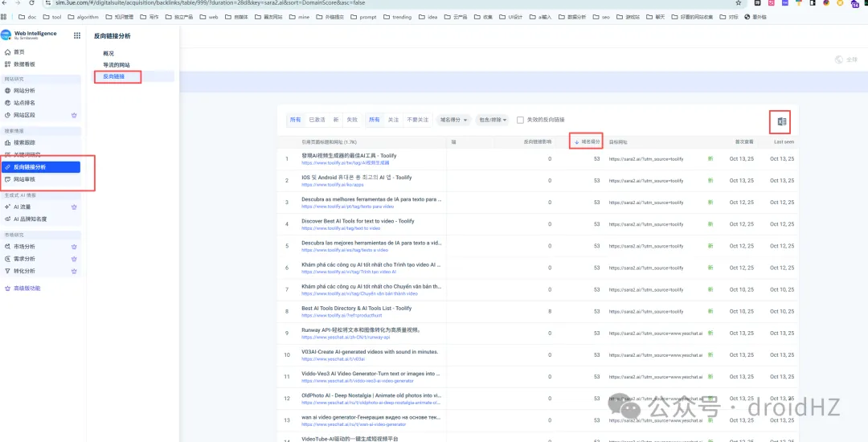Click 高级版功能 premium features link

[27, 288]
